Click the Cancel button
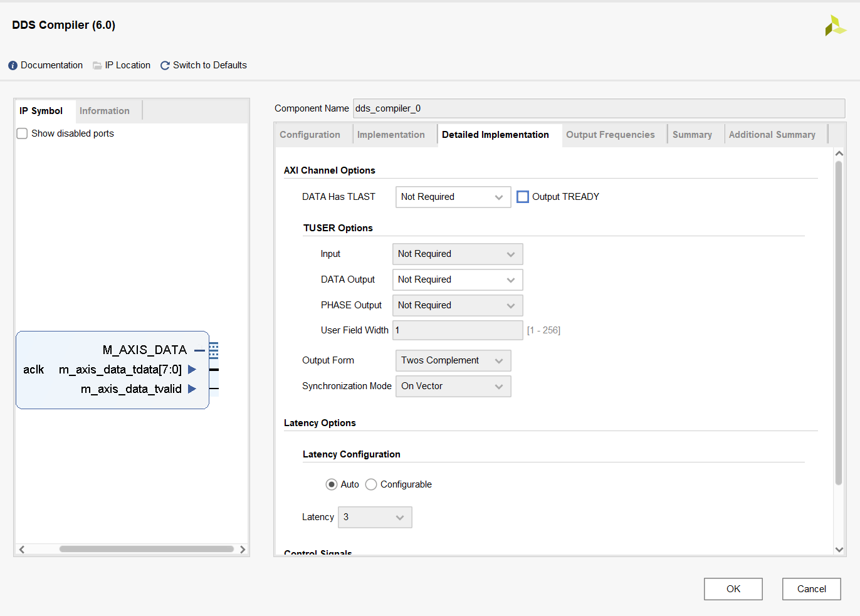Image resolution: width=860 pixels, height=616 pixels. click(812, 589)
